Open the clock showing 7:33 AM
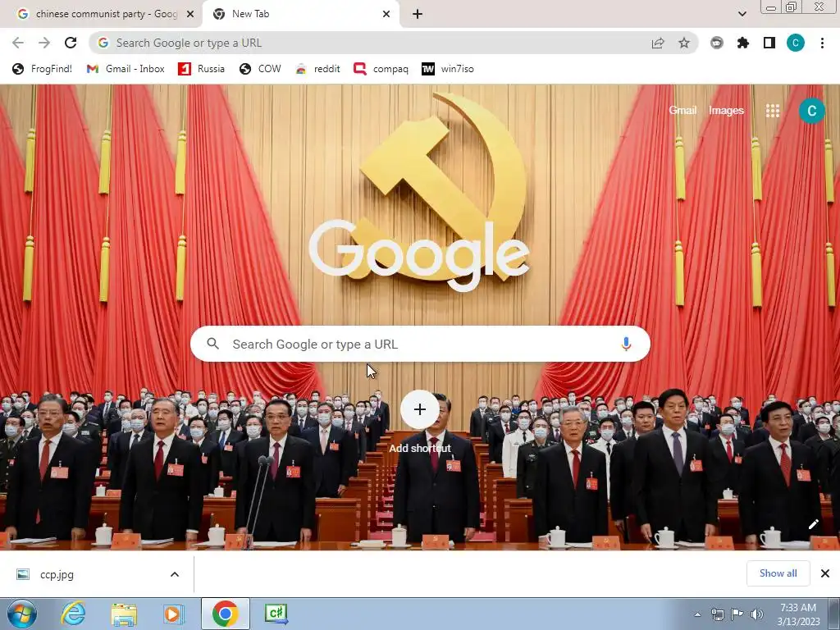This screenshot has width=840, height=630. click(x=798, y=614)
